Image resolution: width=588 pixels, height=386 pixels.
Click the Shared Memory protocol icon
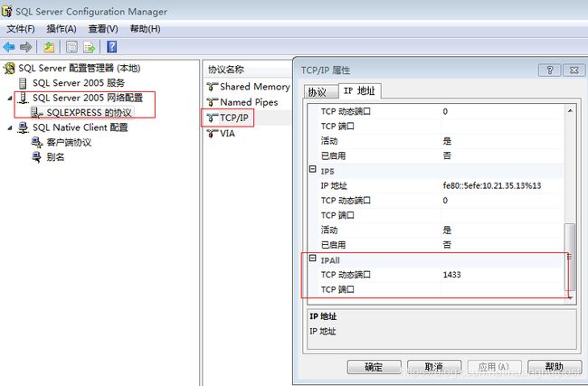pos(212,87)
